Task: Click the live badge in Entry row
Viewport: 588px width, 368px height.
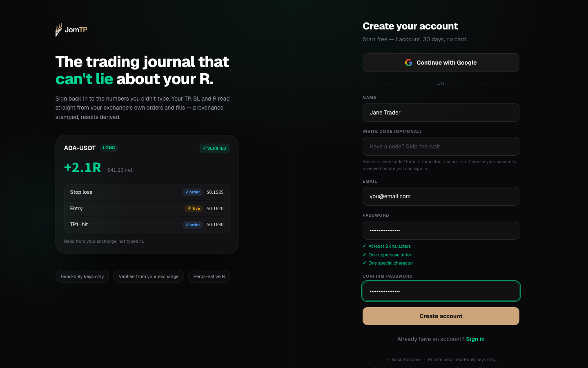Action: pyautogui.click(x=194, y=209)
